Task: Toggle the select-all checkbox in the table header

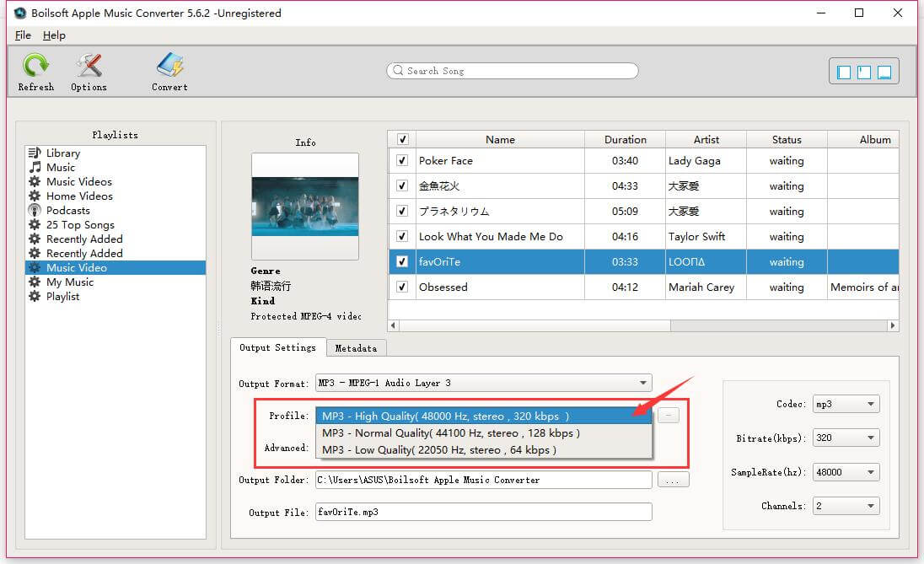Action: pos(402,139)
